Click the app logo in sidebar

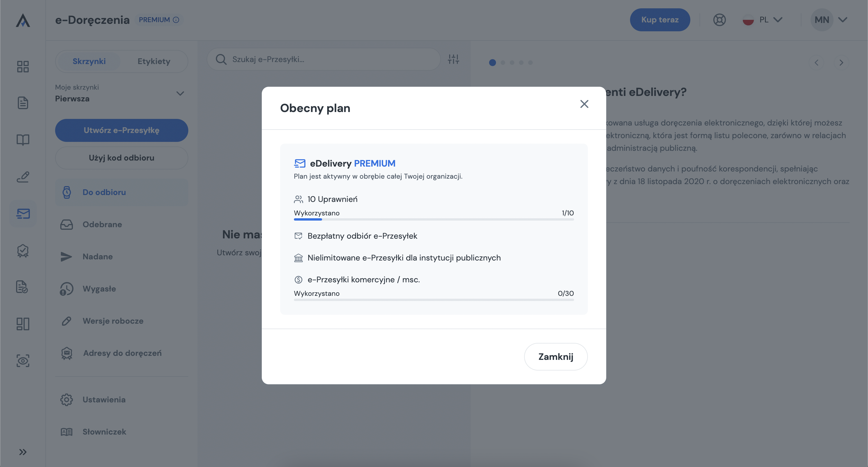(x=23, y=20)
